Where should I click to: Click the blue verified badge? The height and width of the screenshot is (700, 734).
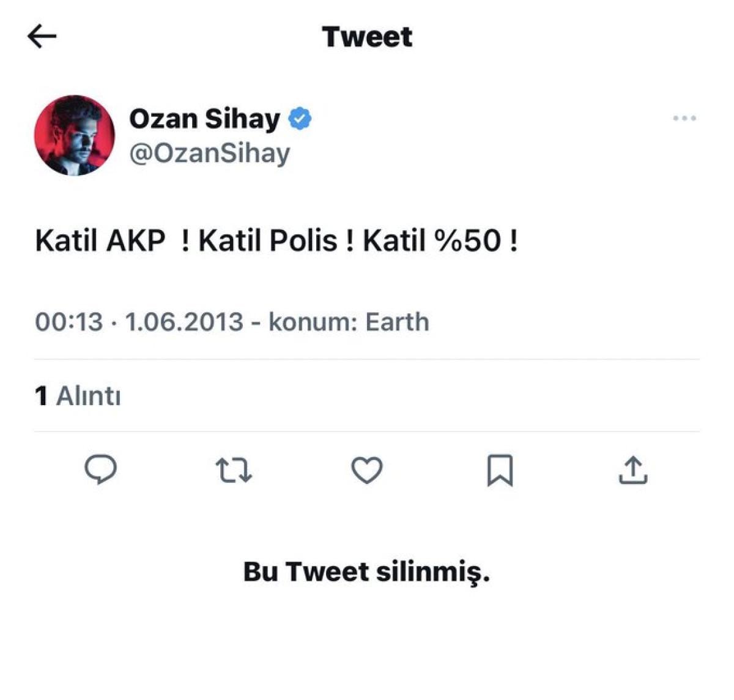click(300, 119)
